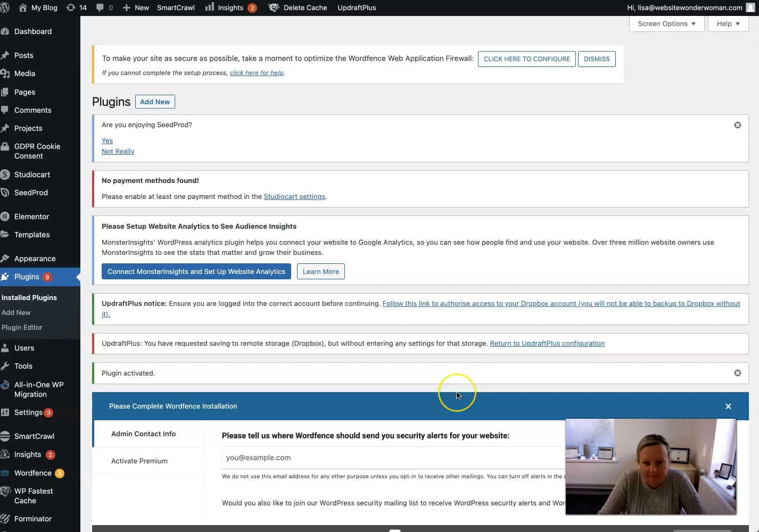Click the Learn More button
Viewport: 759px width, 532px height.
point(321,271)
